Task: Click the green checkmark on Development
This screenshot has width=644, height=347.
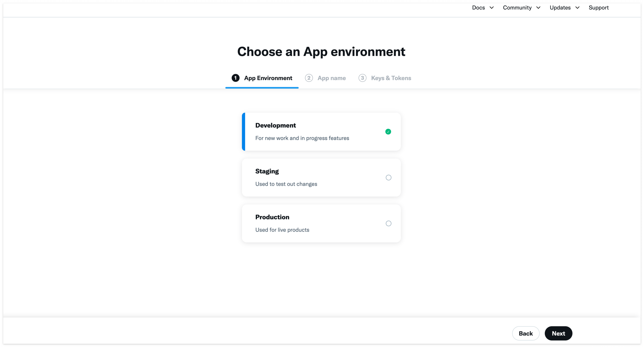Action: point(388,132)
